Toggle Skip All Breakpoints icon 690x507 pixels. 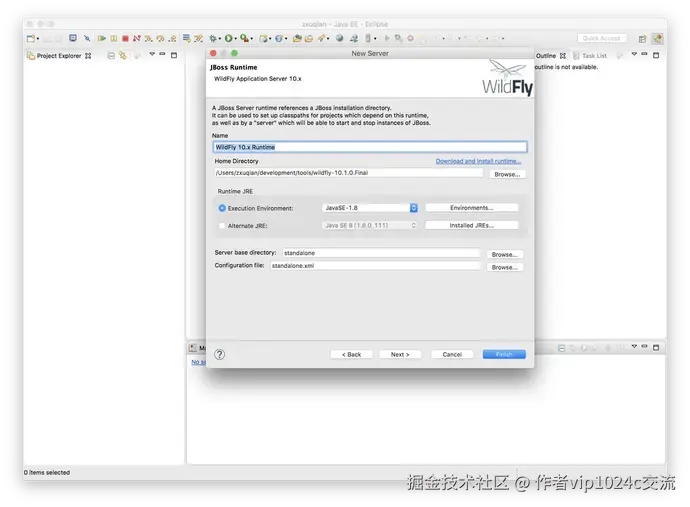pyautogui.click(x=87, y=39)
